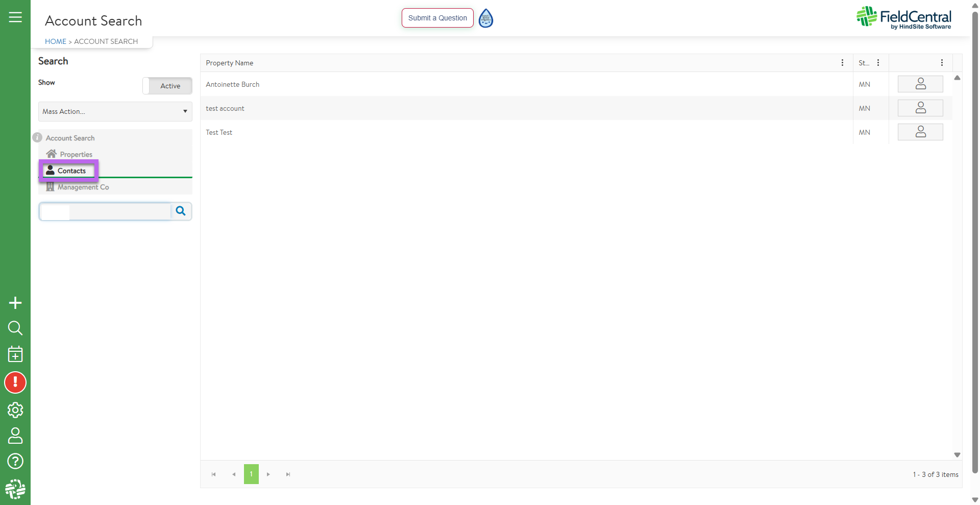Image resolution: width=980 pixels, height=505 pixels.
Task: Click the Submit a Question button
Action: click(437, 18)
